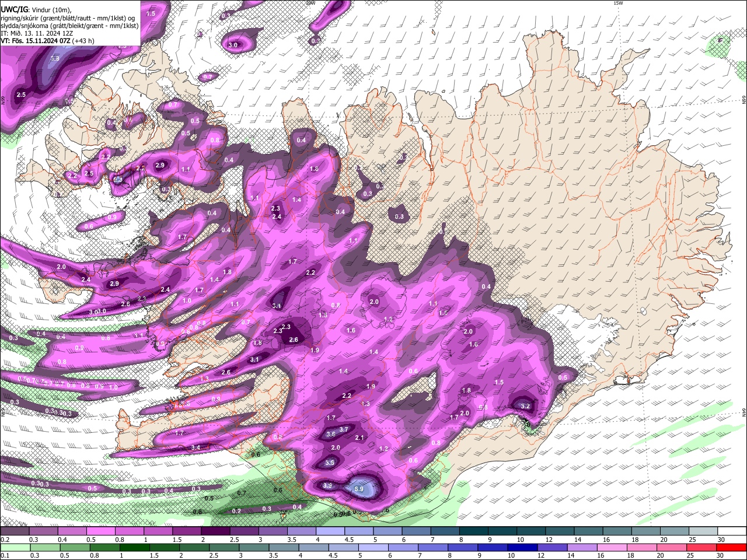Viewport: 747px width, 560px height.
Task: Click the 3.4 value label on the map
Action: pyautogui.click(x=196, y=447)
